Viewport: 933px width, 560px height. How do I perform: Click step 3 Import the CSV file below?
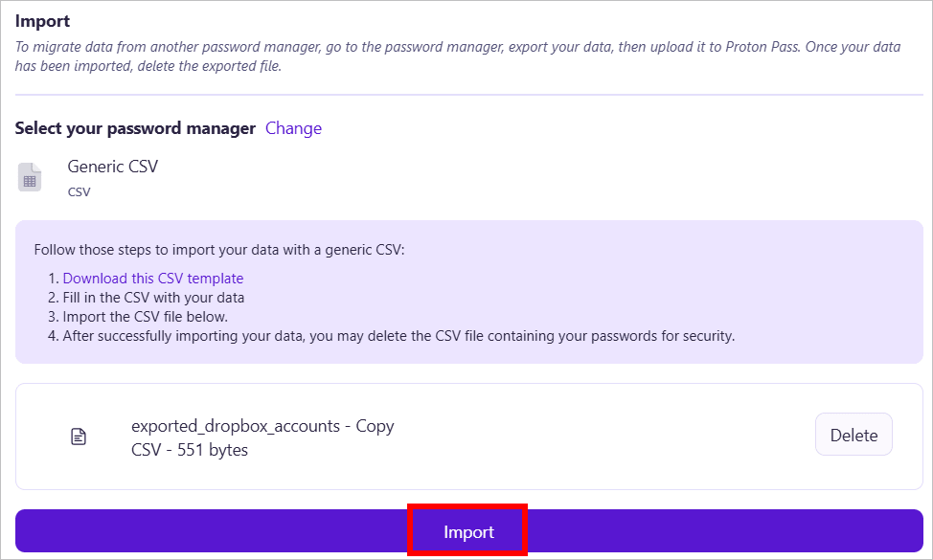point(146,317)
